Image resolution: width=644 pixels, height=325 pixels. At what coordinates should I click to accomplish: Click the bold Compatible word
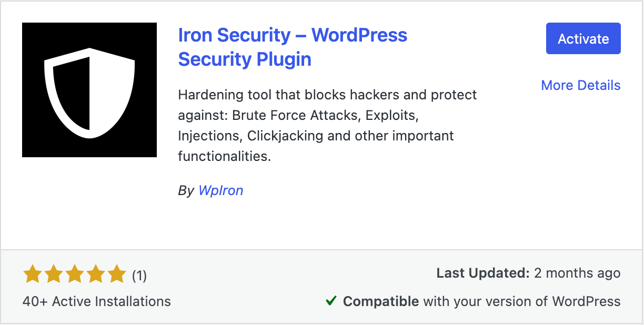[x=380, y=301]
